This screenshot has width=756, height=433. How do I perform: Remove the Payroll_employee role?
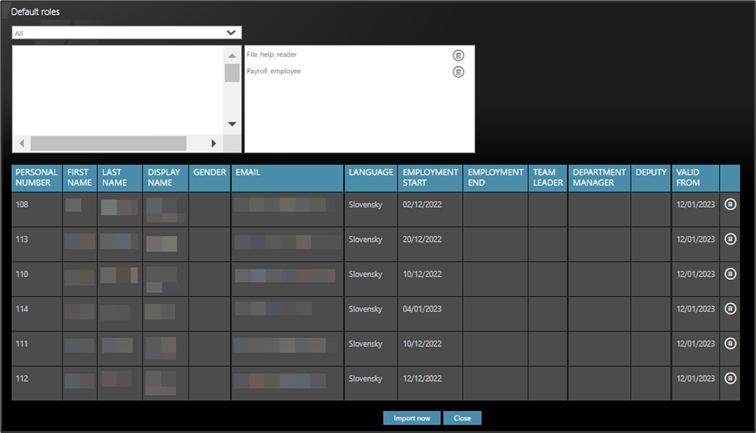point(458,72)
